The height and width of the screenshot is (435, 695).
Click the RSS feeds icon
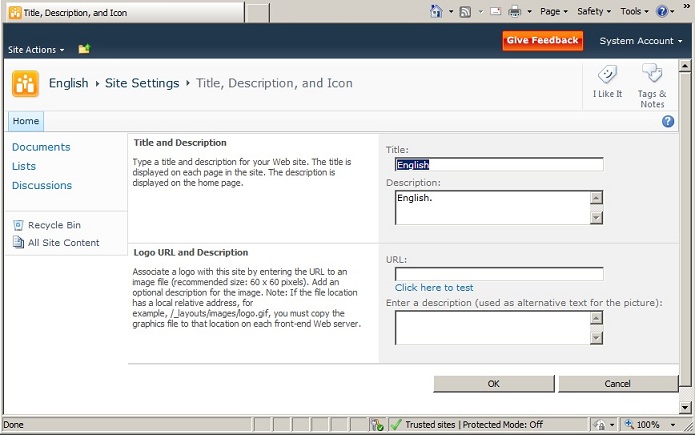465,11
